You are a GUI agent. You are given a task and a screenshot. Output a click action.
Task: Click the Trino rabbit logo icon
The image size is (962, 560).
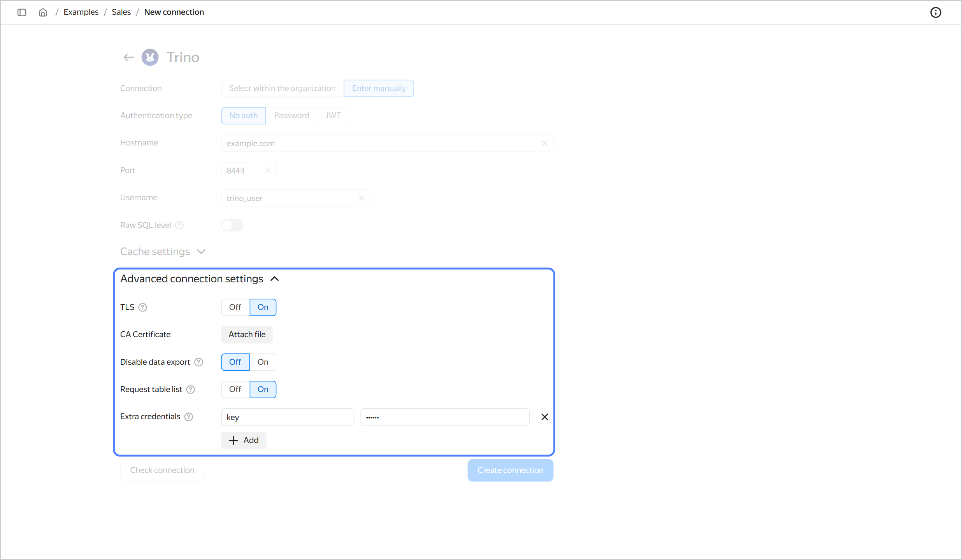click(x=150, y=58)
